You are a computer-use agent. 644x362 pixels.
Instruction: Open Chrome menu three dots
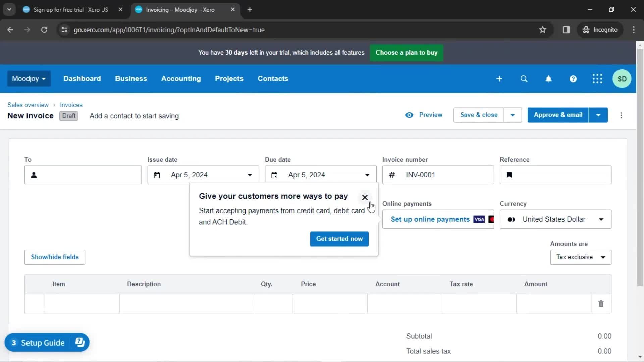click(x=634, y=30)
